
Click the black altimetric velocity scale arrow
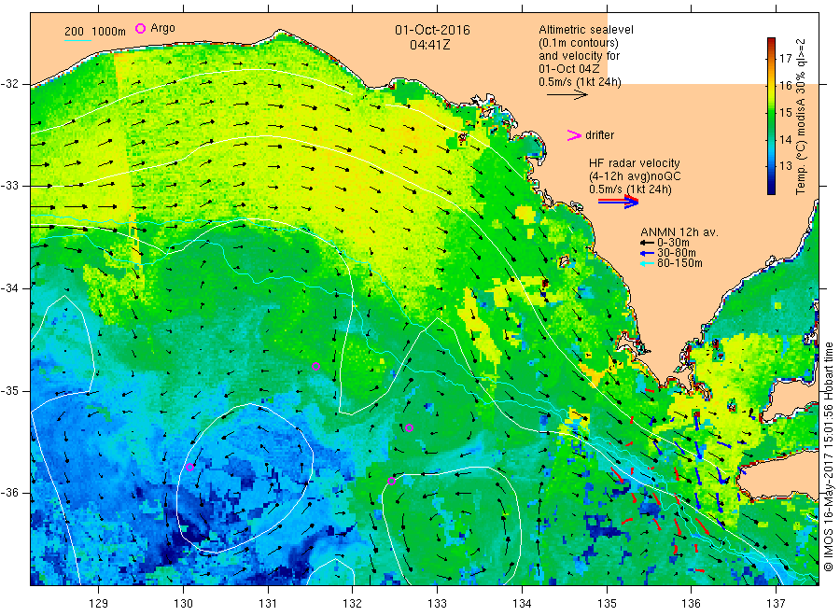pyautogui.click(x=567, y=95)
